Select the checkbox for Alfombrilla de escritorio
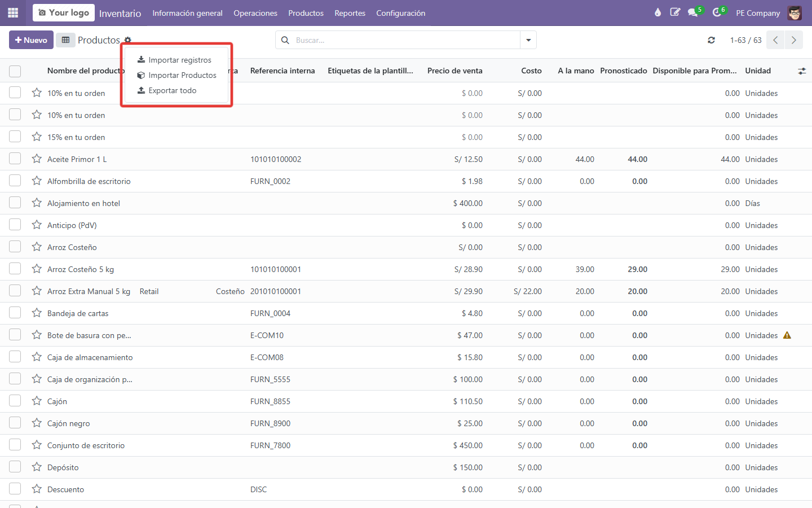The width and height of the screenshot is (812, 508). [15, 181]
